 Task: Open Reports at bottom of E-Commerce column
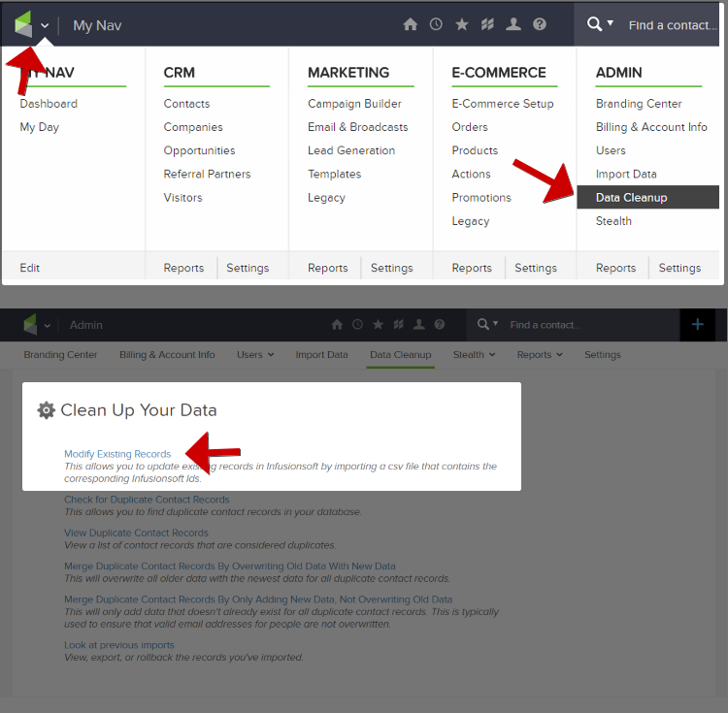(472, 268)
